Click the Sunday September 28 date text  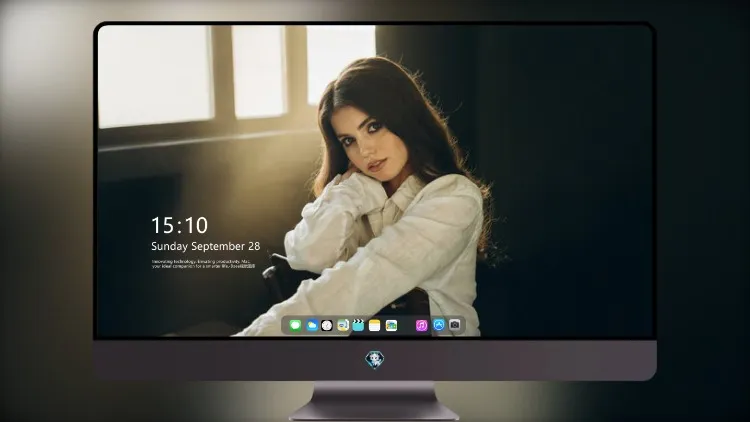pos(206,246)
